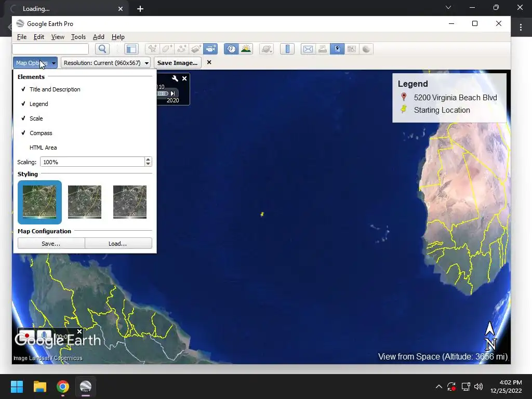Click the Print icon
The image size is (532, 399).
click(x=323, y=49)
